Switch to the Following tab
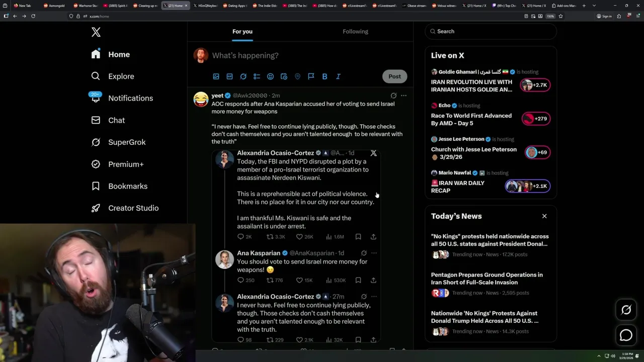Viewport: 644px width, 362px height. point(356,31)
